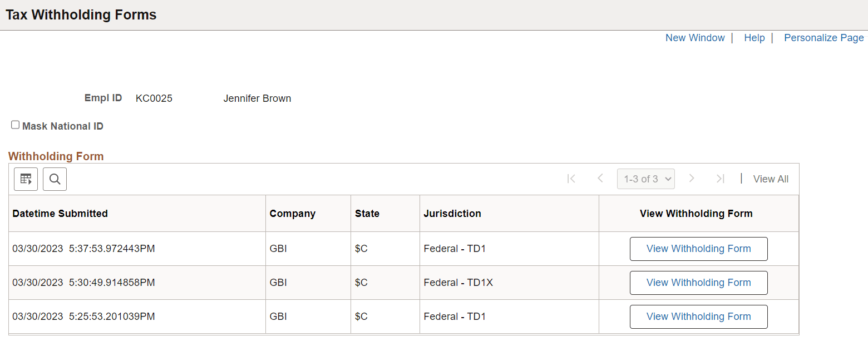The width and height of the screenshot is (868, 341).
Task: Click the Find magnifying glass icon
Action: point(55,179)
